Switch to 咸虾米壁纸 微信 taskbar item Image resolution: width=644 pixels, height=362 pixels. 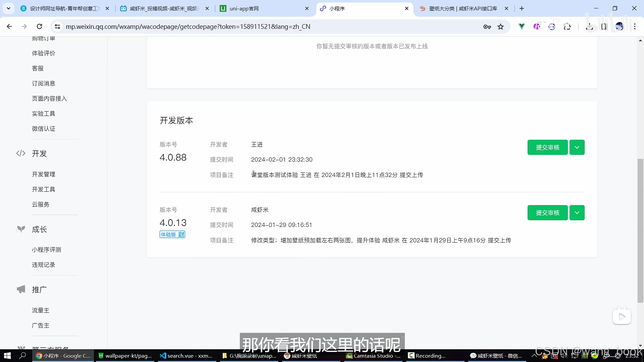pyautogui.click(x=497, y=356)
